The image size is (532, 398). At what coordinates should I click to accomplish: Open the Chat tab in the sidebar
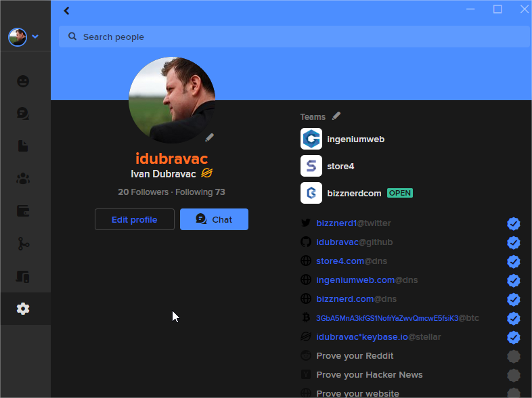23,114
